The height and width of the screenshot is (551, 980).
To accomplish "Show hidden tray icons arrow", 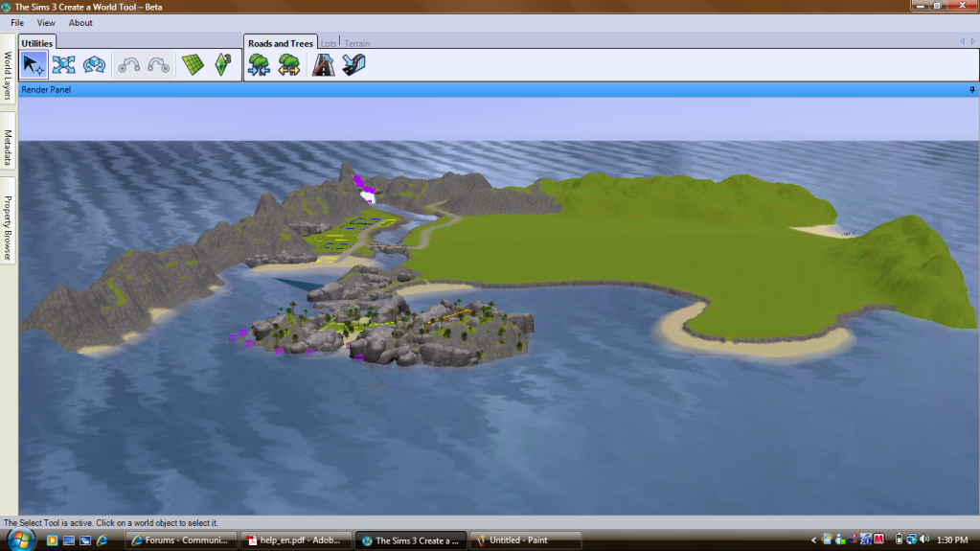I will [813, 540].
